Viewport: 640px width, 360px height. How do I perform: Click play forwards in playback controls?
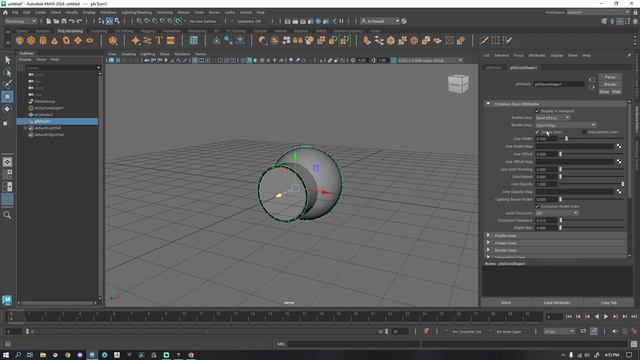click(606, 317)
